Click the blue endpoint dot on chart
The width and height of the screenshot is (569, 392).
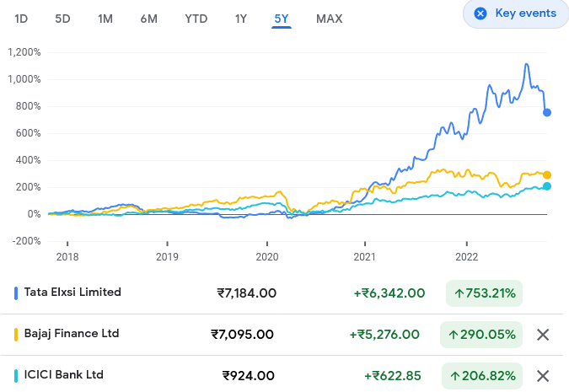(x=547, y=112)
